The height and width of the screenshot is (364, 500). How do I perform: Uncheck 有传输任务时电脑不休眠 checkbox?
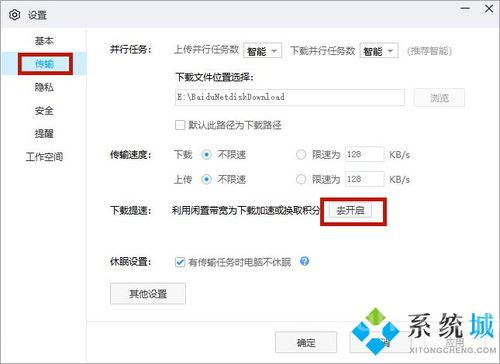coord(180,262)
